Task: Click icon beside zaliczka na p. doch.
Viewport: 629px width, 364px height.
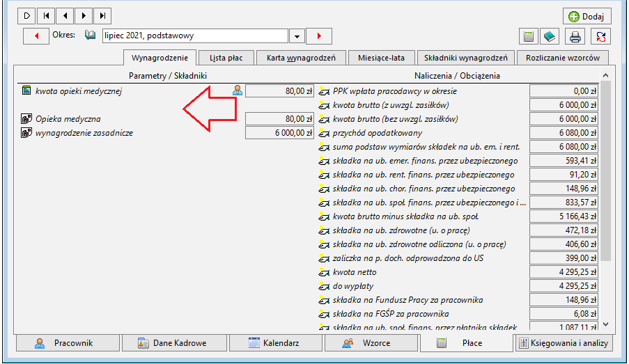Action: click(324, 259)
